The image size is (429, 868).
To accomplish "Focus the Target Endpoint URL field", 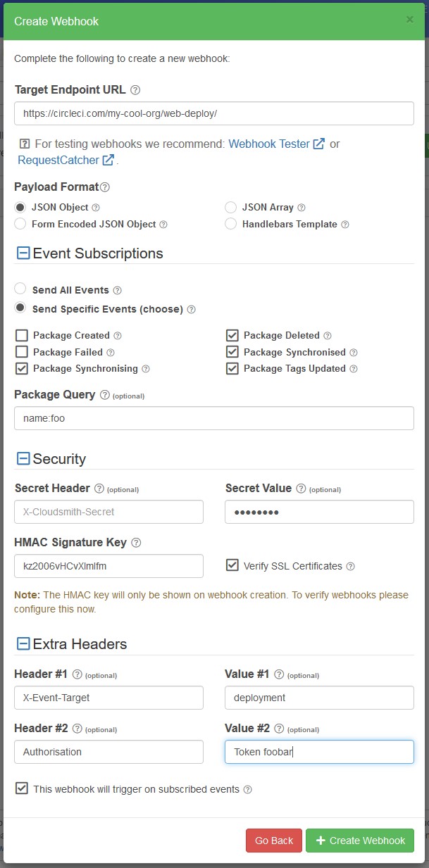I will point(214,113).
